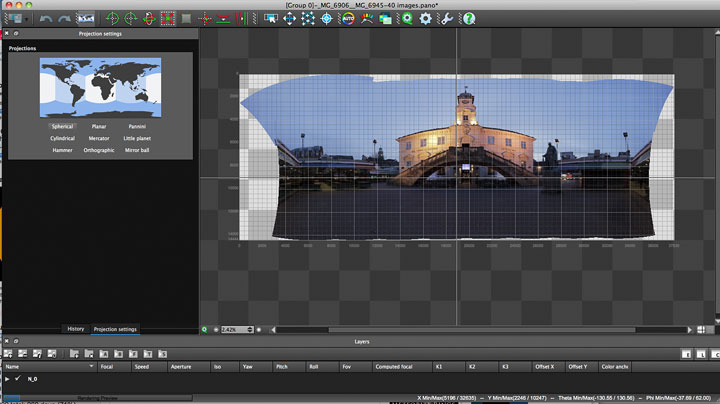Screen dimensions: 720x404
Task: Select the Mercator projection
Action: click(x=99, y=138)
